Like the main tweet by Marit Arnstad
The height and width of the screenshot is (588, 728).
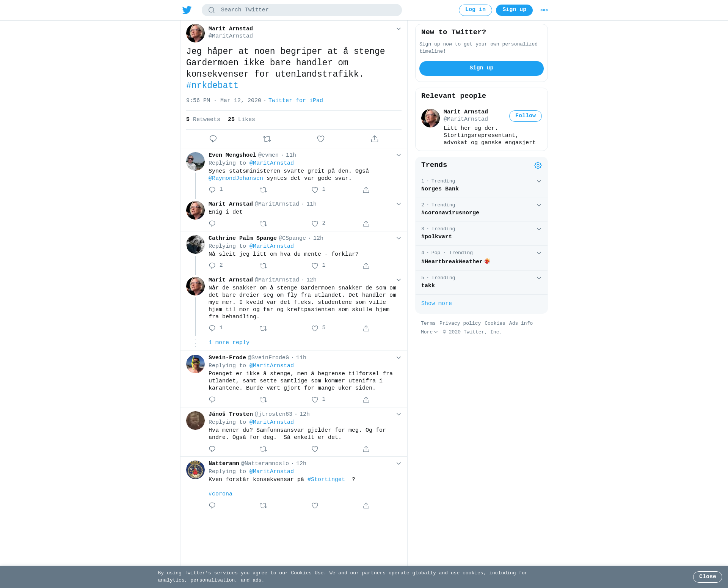[321, 139]
